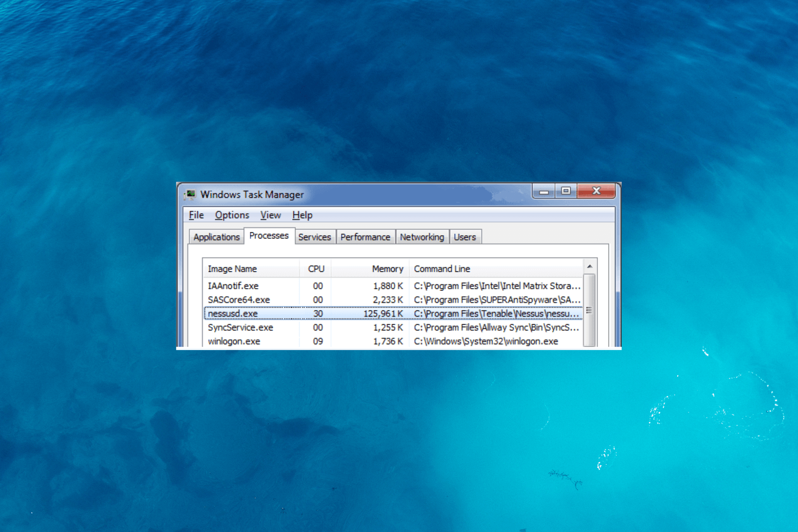Open the File menu
This screenshot has height=532, width=798.
click(196, 215)
